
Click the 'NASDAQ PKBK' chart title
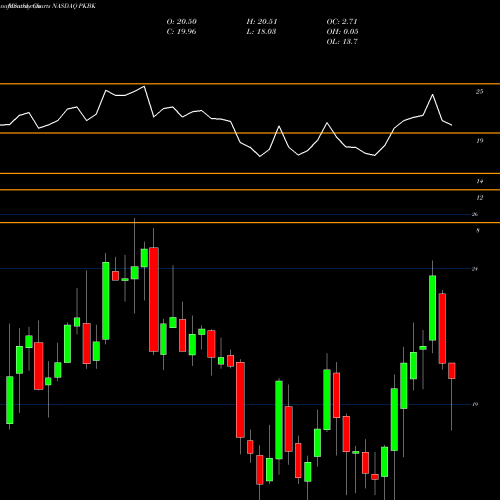tap(74, 6)
